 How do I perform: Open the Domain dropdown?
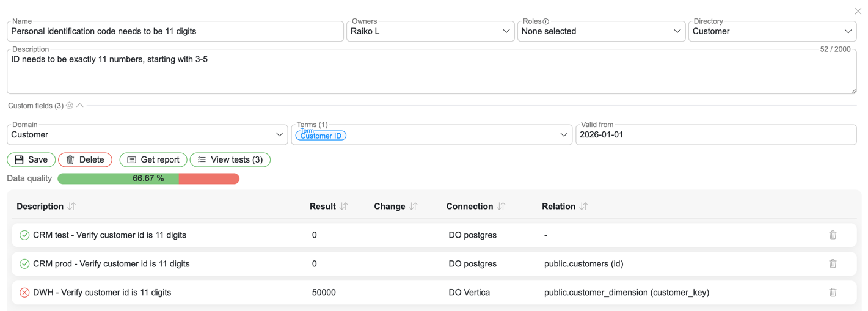coord(147,135)
